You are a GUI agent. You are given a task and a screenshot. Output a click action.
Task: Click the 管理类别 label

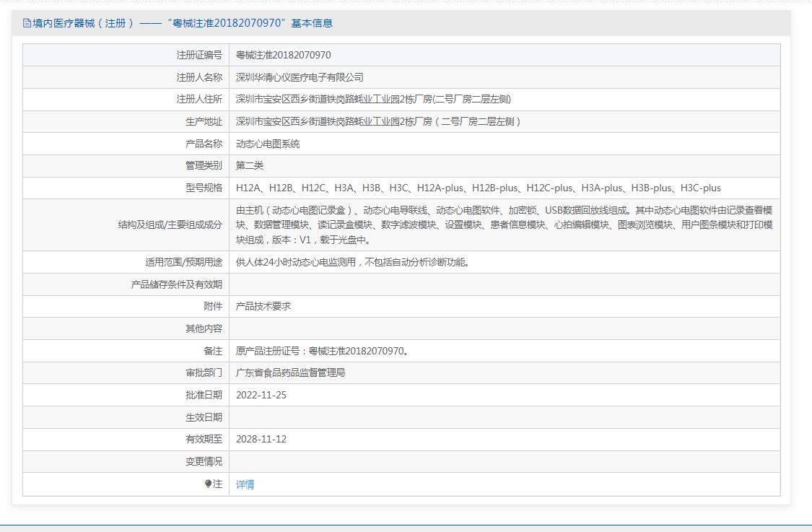point(204,165)
